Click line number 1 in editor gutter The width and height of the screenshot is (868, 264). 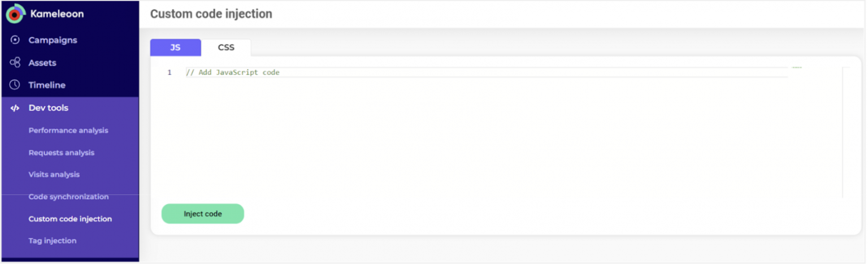pos(169,73)
